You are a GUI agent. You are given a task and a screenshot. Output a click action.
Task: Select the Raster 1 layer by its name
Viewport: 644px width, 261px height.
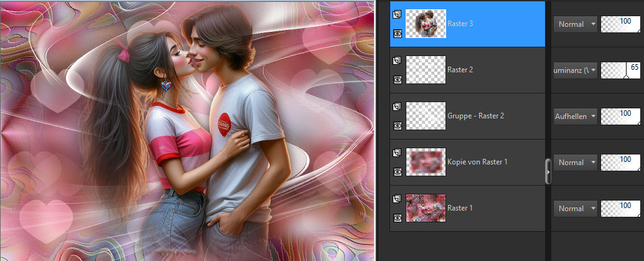460,208
